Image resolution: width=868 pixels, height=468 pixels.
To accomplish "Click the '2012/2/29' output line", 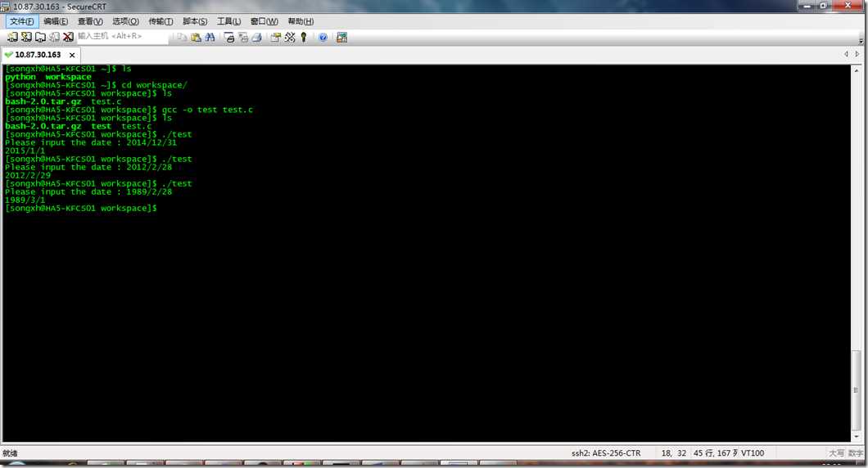I will pos(28,175).
